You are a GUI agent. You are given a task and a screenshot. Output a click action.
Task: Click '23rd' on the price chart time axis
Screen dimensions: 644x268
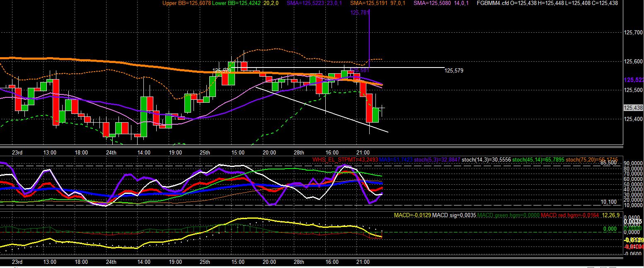[x=17, y=152]
